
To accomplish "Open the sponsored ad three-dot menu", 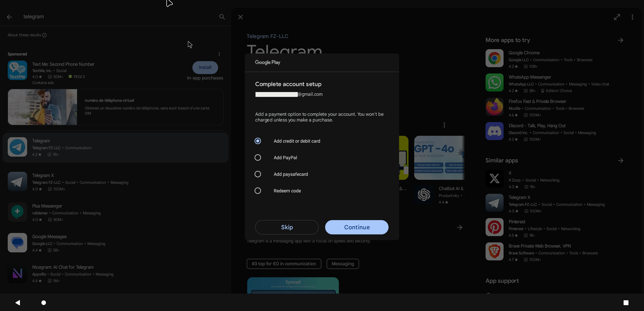I will (219, 54).
